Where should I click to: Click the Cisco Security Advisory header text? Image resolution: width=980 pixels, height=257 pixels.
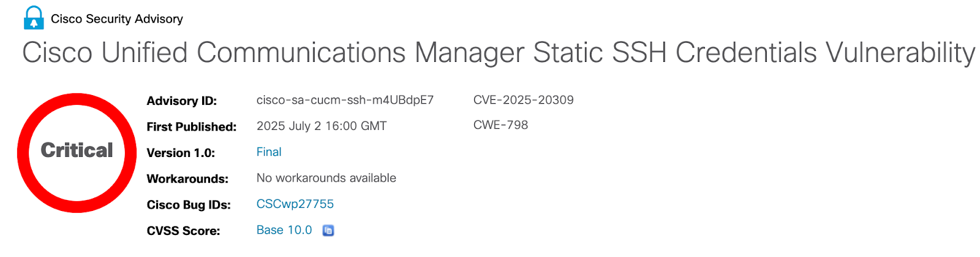(x=117, y=19)
